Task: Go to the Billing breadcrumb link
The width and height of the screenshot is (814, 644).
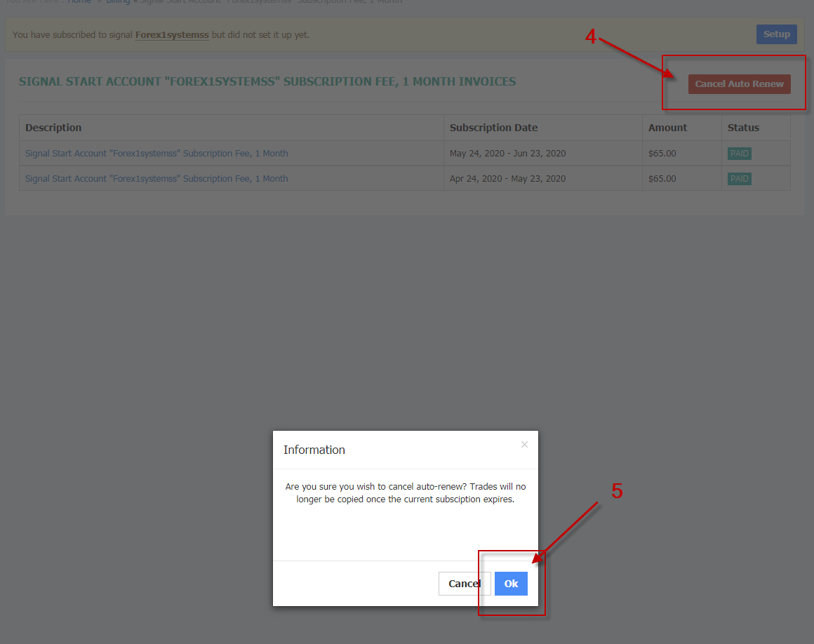Action: click(x=118, y=1)
